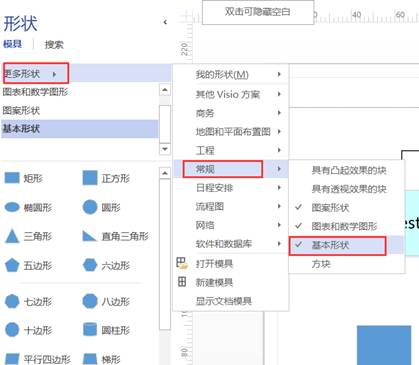Switch to the 模具 tab

(12, 44)
